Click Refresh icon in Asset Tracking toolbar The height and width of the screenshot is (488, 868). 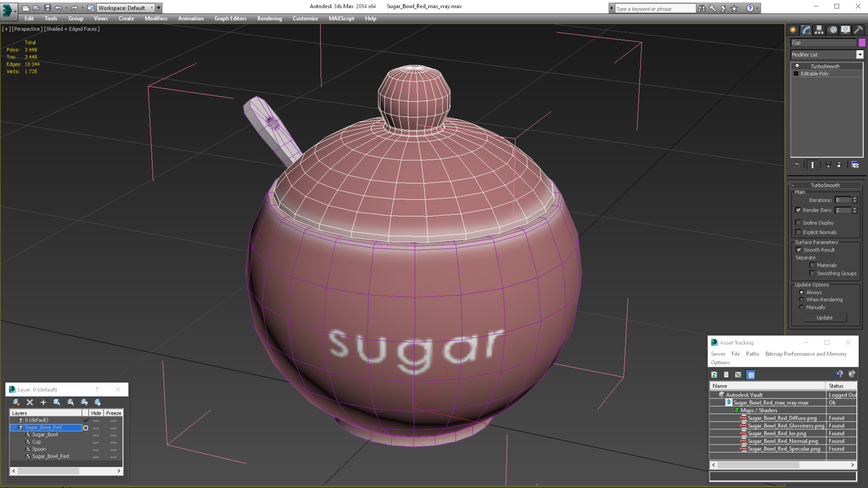714,374
